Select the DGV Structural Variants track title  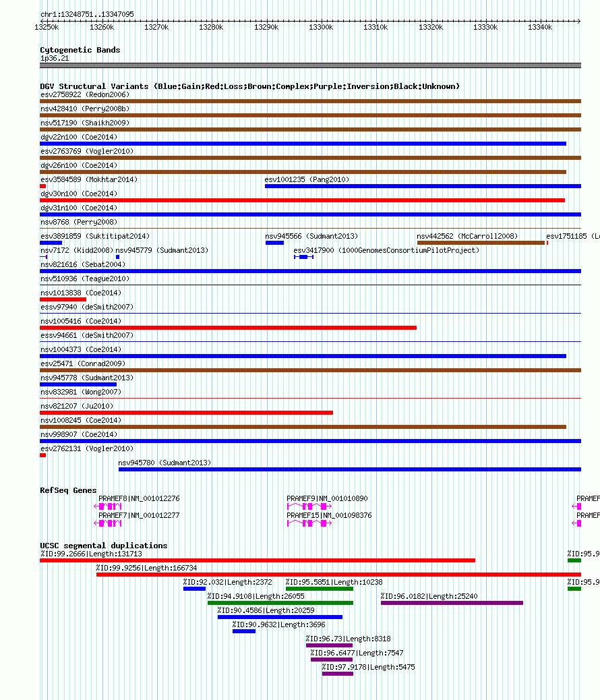coord(249,86)
